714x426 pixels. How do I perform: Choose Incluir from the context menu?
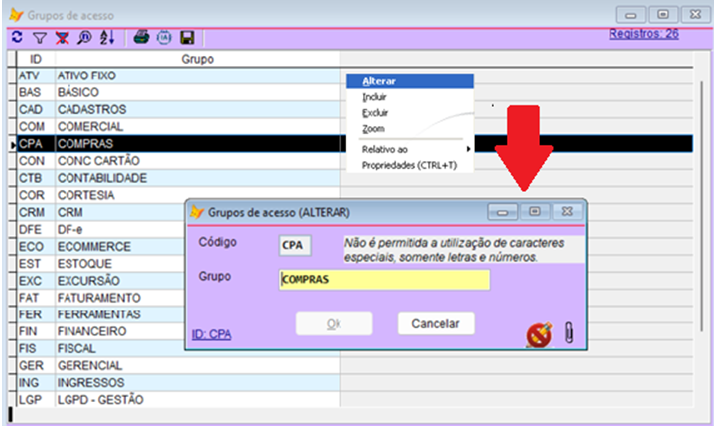[374, 97]
